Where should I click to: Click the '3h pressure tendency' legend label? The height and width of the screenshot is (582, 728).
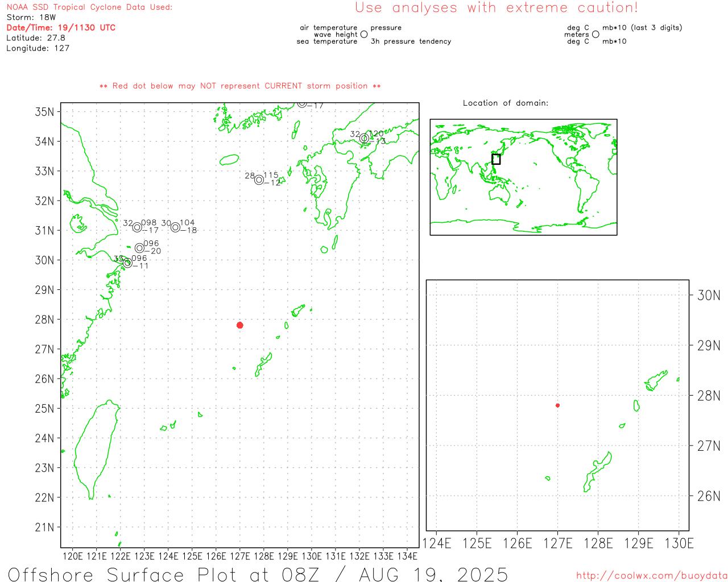[411, 41]
